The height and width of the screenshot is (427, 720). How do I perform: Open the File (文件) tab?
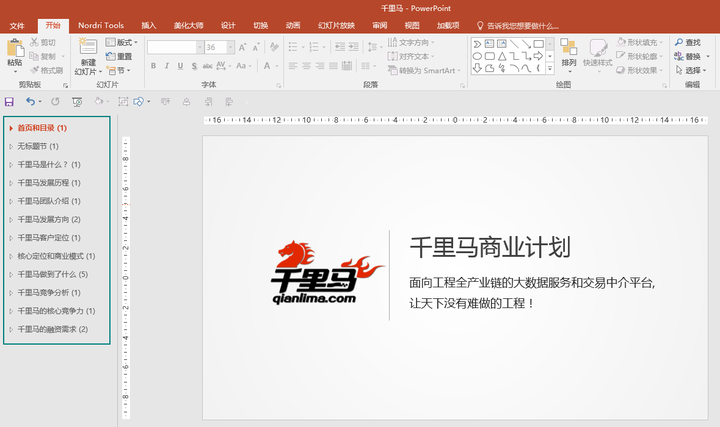tap(17, 25)
